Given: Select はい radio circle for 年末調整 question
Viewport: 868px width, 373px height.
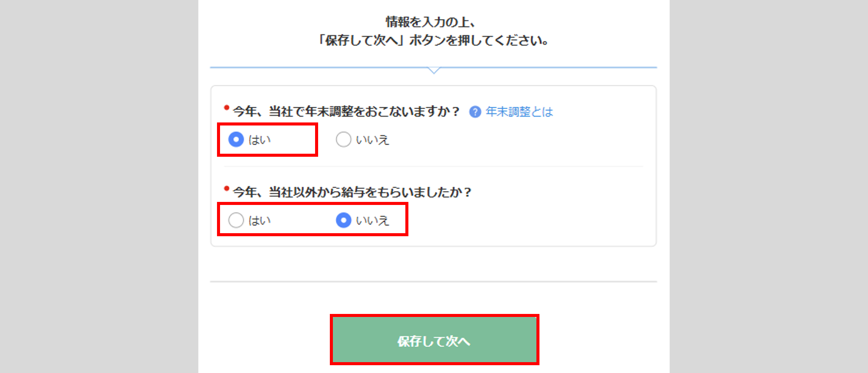Looking at the screenshot, I should pos(236,139).
